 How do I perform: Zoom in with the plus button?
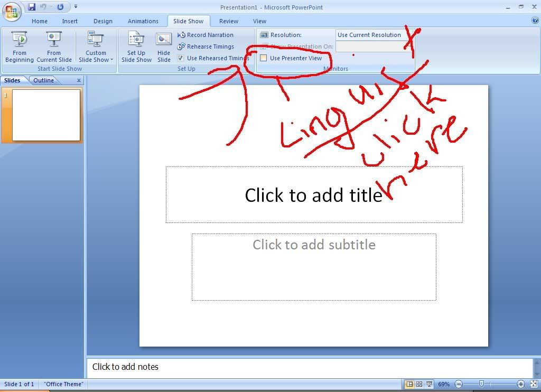point(520,384)
